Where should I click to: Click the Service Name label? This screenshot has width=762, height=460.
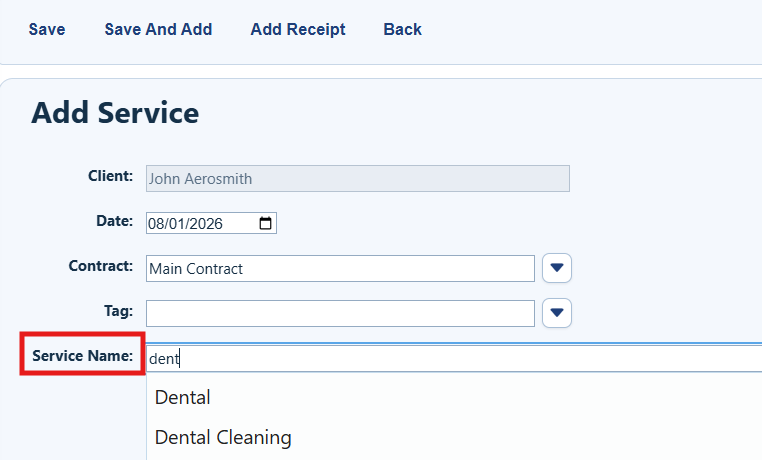point(83,356)
